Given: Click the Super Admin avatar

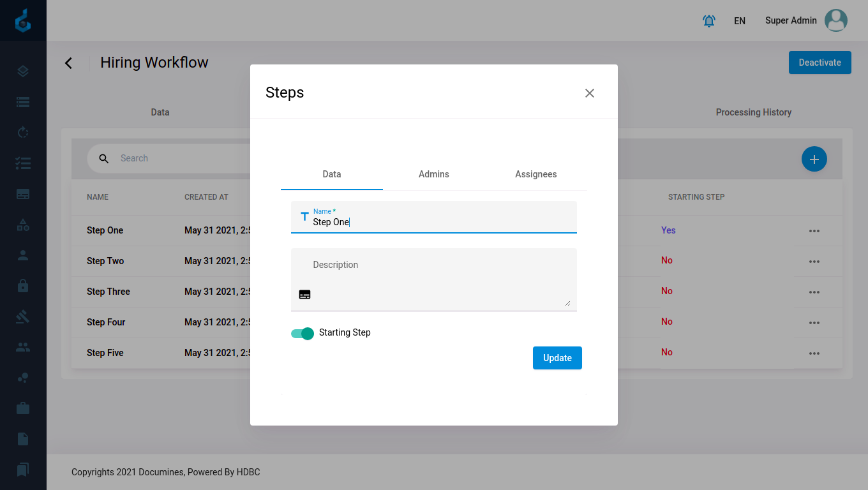Looking at the screenshot, I should (835, 20).
